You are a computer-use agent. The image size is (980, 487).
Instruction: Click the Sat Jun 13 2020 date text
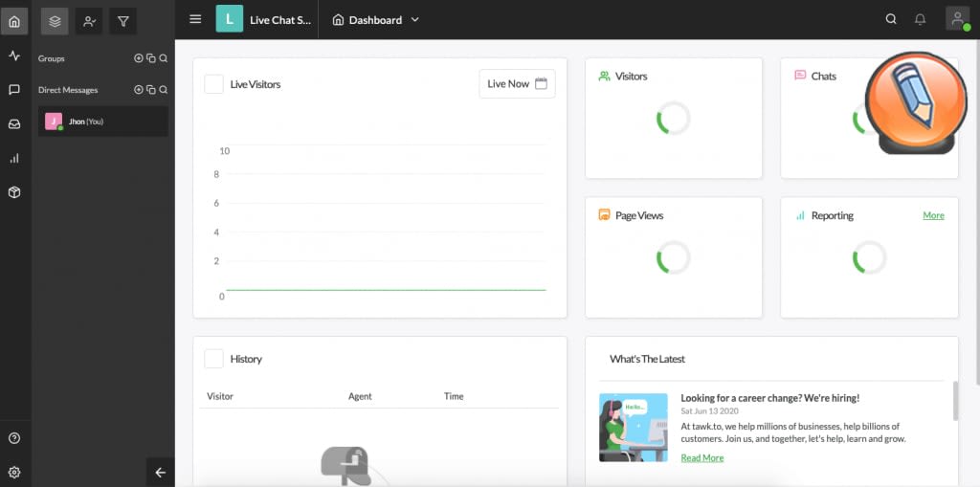pos(709,410)
